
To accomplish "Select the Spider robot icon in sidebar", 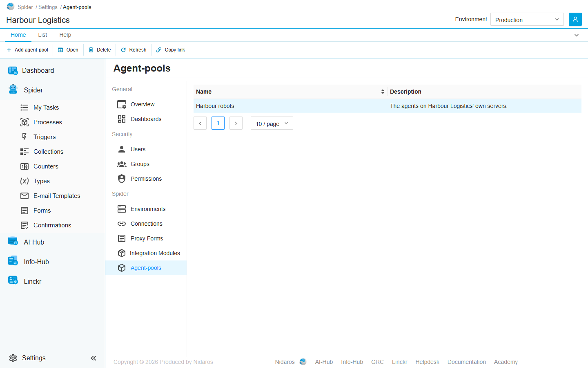I will click(13, 89).
